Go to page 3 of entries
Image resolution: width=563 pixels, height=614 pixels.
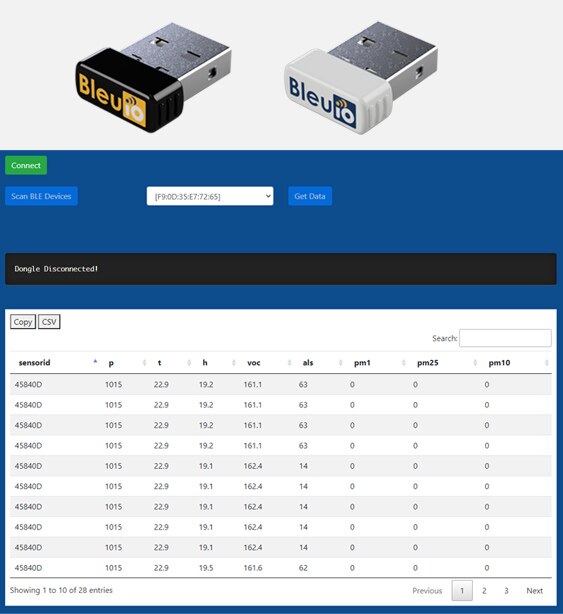[506, 591]
